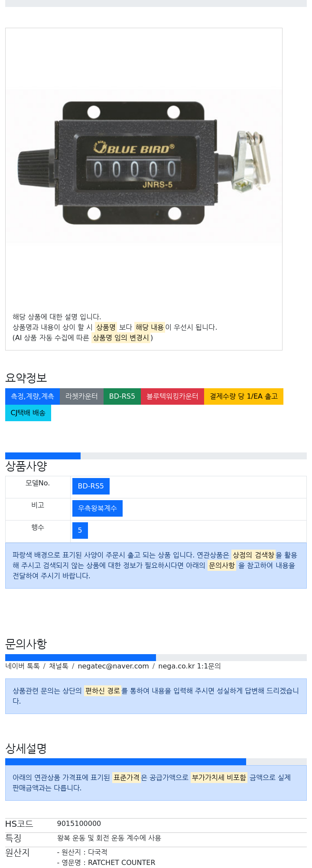This screenshot has height=868, width=312.
Task: Click the 블루텍워킹카운터 red tag
Action: (x=172, y=396)
